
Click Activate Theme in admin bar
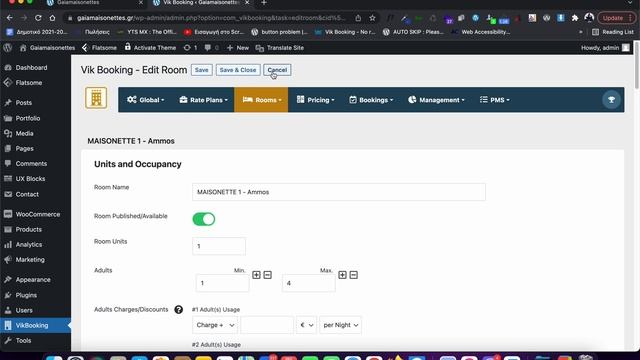tap(150, 48)
